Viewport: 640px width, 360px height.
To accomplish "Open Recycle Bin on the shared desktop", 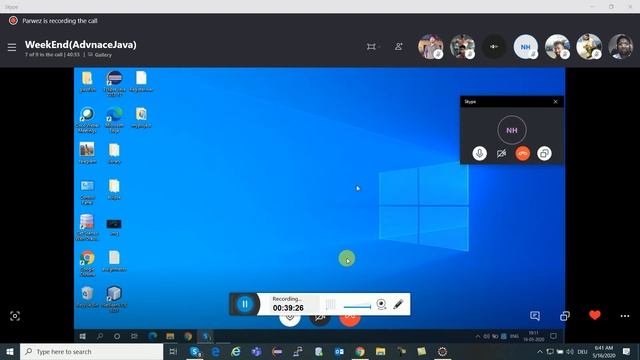I will [x=87, y=297].
